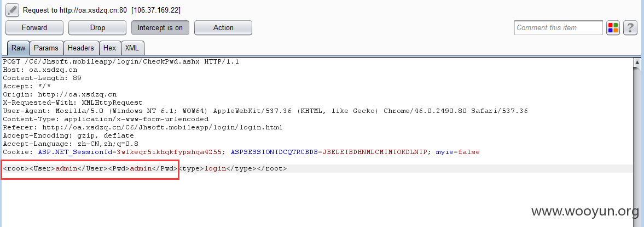Click the pencil edit target icon
The image size is (644, 227).
click(13, 9)
